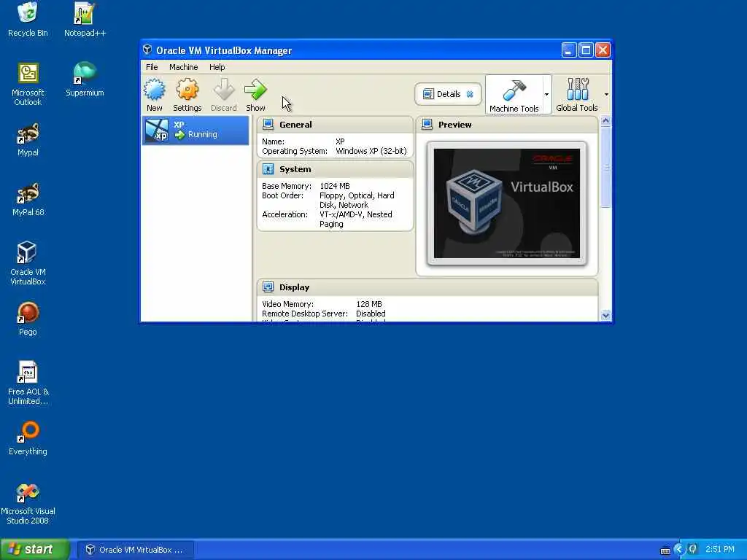This screenshot has height=560, width=747.
Task: Click the Remote Desktop Server "Disabled" value
Action: (x=371, y=314)
